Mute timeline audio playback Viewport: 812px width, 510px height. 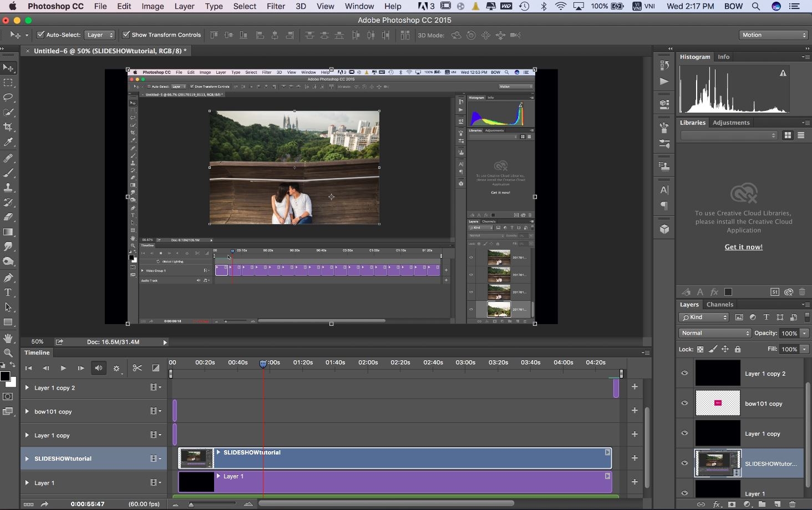click(99, 368)
